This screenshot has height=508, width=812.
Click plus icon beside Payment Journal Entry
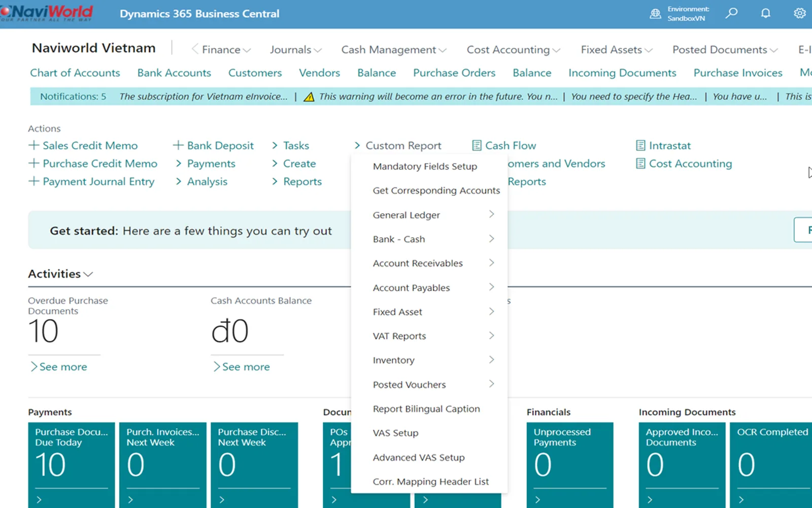[x=33, y=181]
